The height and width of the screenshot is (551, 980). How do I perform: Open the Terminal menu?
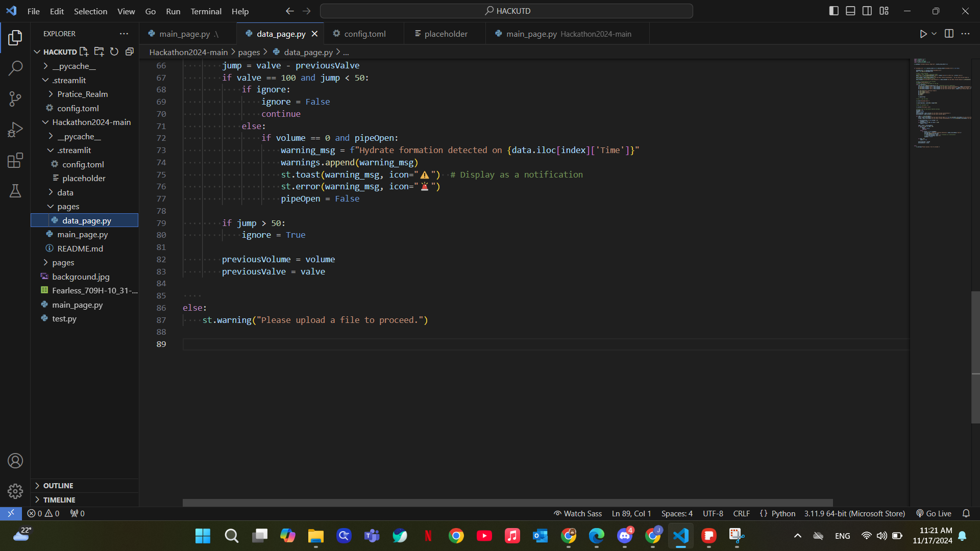point(206,11)
